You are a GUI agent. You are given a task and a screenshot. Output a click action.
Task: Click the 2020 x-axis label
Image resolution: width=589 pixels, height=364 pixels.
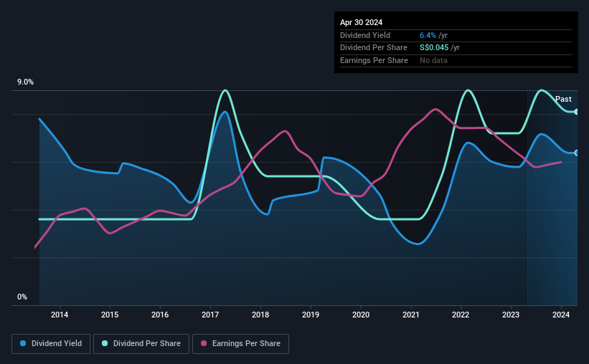pos(361,315)
